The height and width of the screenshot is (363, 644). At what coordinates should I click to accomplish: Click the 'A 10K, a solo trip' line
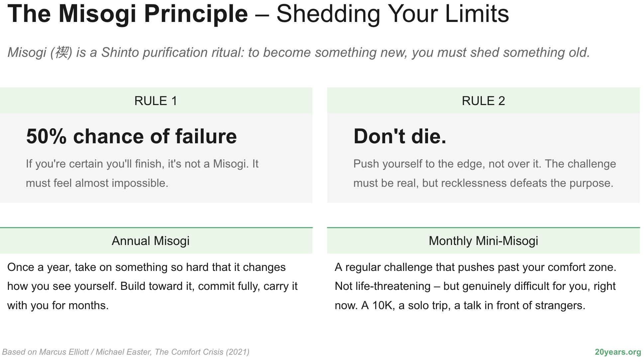coord(460,305)
